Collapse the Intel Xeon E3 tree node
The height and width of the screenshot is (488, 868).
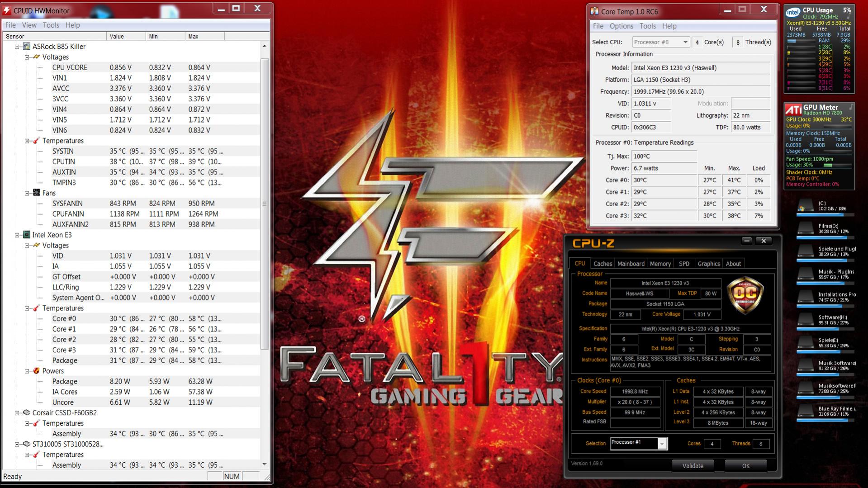pyautogui.click(x=17, y=235)
